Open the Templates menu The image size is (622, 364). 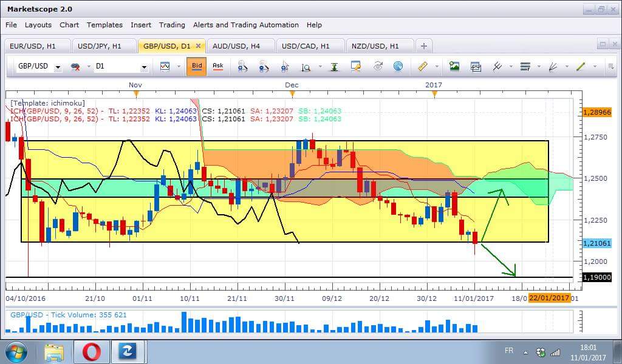coord(104,24)
